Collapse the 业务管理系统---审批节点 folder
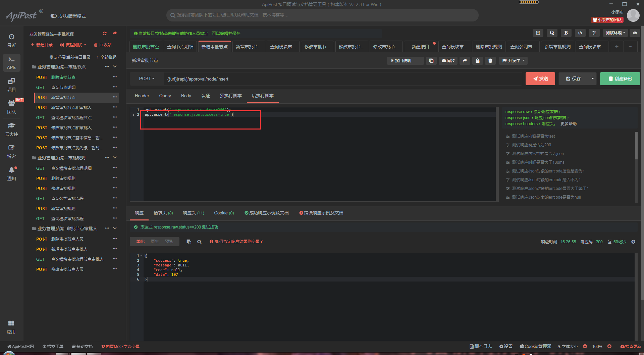The image size is (644, 355). click(x=115, y=67)
